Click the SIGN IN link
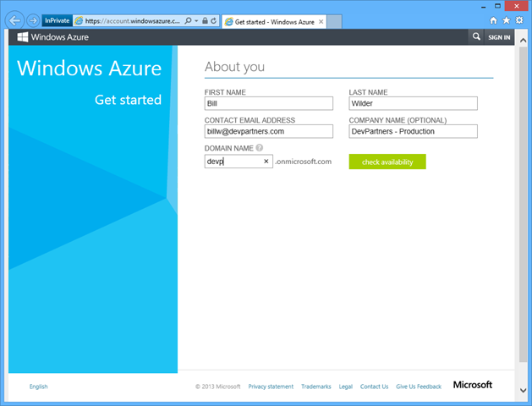 [499, 37]
